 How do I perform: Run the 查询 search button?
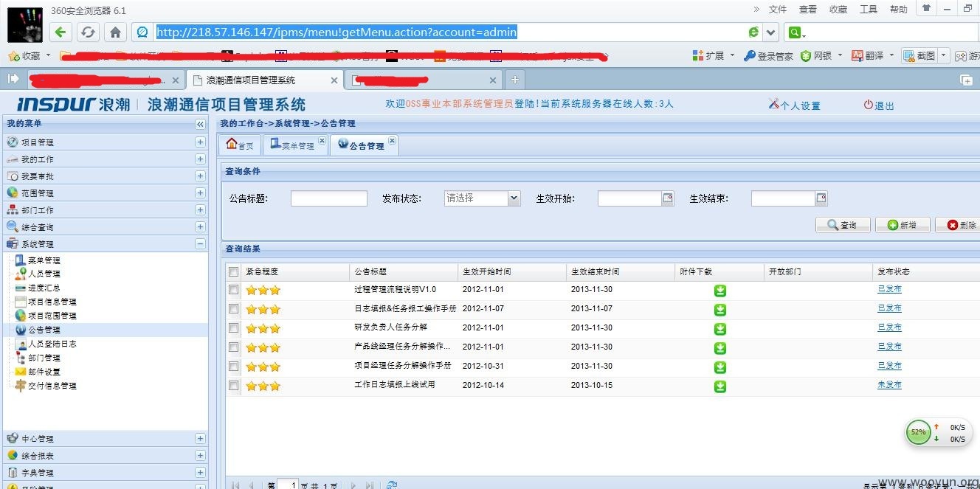[843, 225]
